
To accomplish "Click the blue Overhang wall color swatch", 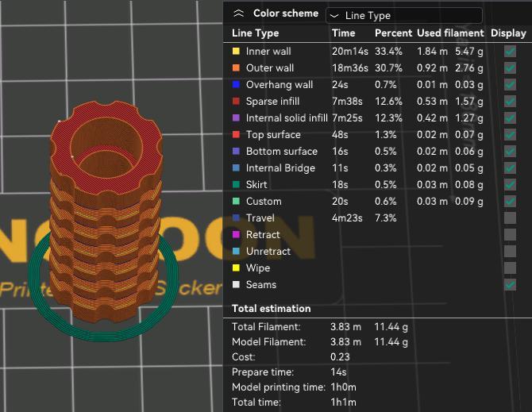I will (x=236, y=84).
